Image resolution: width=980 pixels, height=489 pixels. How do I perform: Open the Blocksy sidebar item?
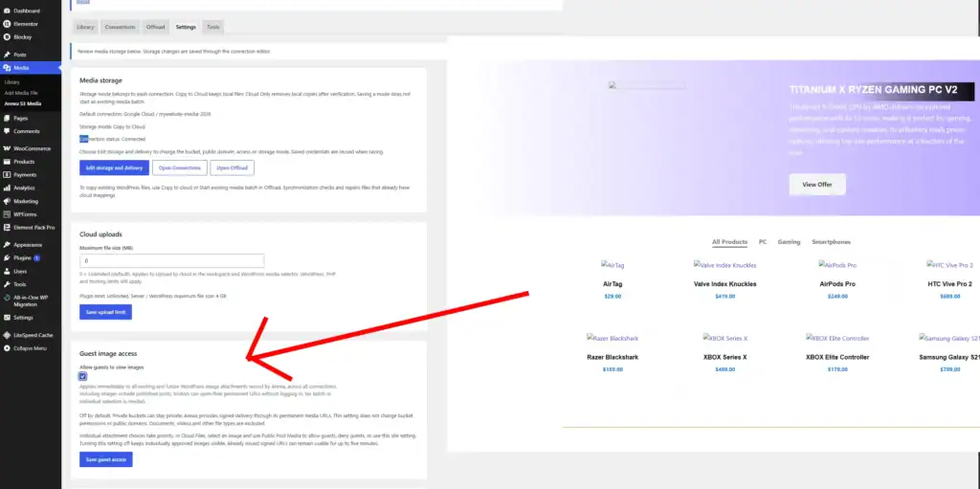pyautogui.click(x=23, y=37)
